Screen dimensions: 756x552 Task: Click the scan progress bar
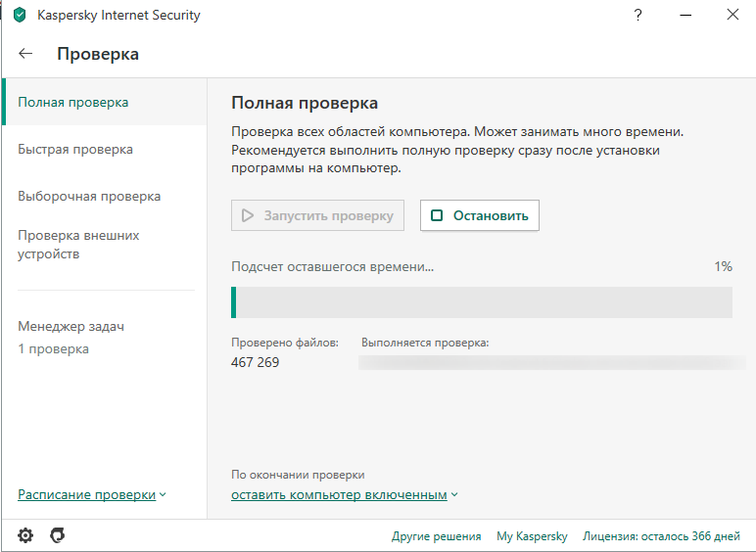[x=482, y=302]
